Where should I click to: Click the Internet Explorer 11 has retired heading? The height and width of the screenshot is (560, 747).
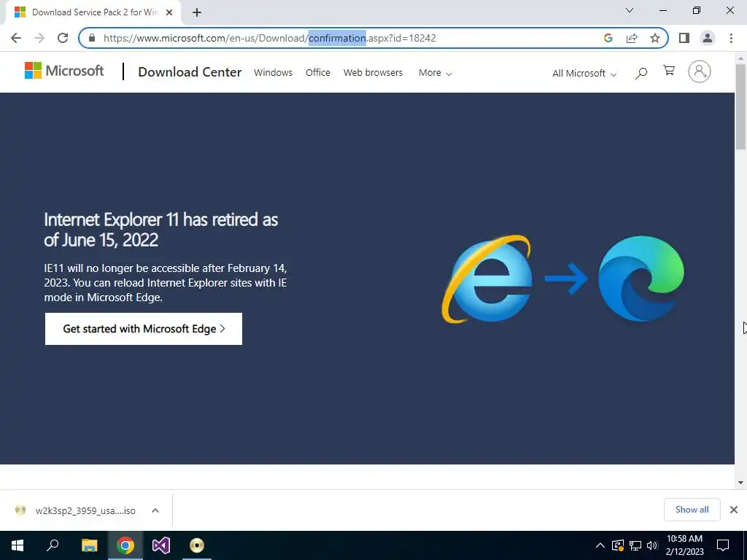[x=161, y=230]
